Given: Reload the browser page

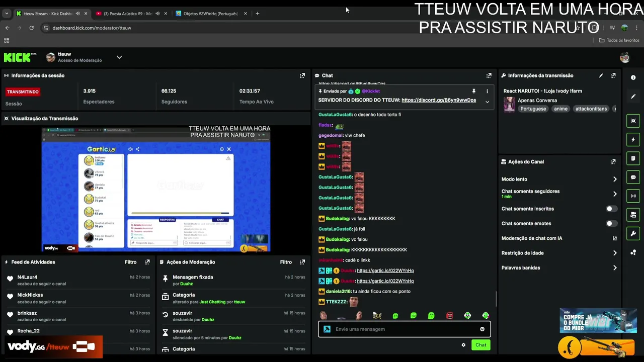Looking at the screenshot, I should [x=31, y=28].
